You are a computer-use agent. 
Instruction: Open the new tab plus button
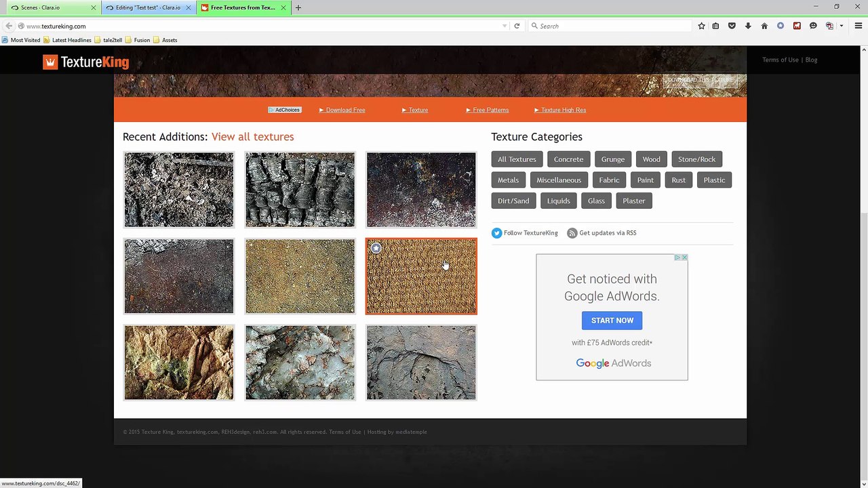298,7
